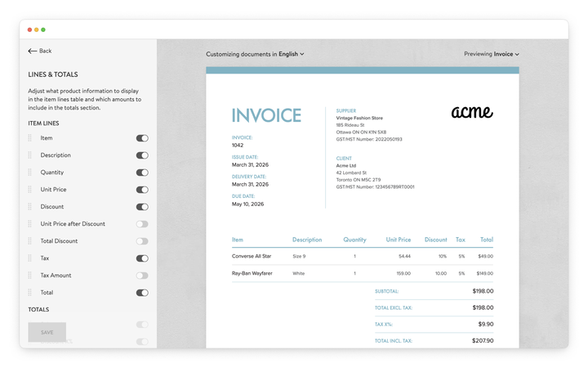Click the total incl. tax $207.90

(x=483, y=340)
